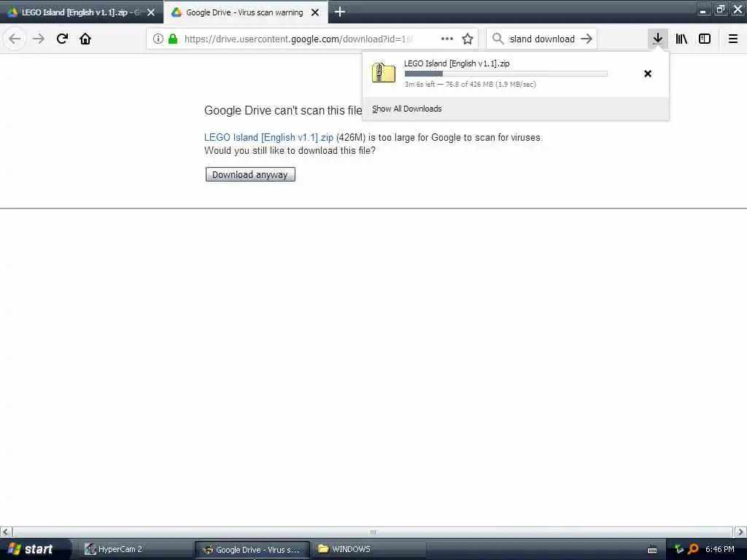Restore down the Firefox window
This screenshot has height=560, width=747.
pyautogui.click(x=720, y=9)
